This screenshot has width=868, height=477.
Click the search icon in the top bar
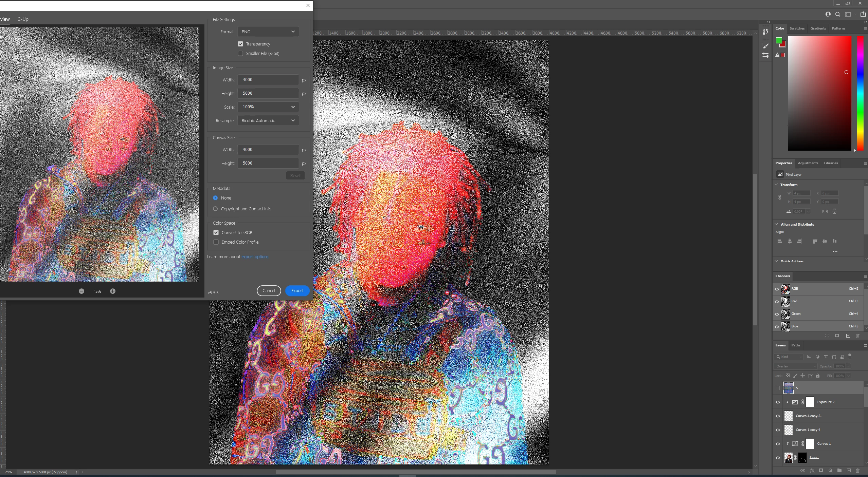838,14
